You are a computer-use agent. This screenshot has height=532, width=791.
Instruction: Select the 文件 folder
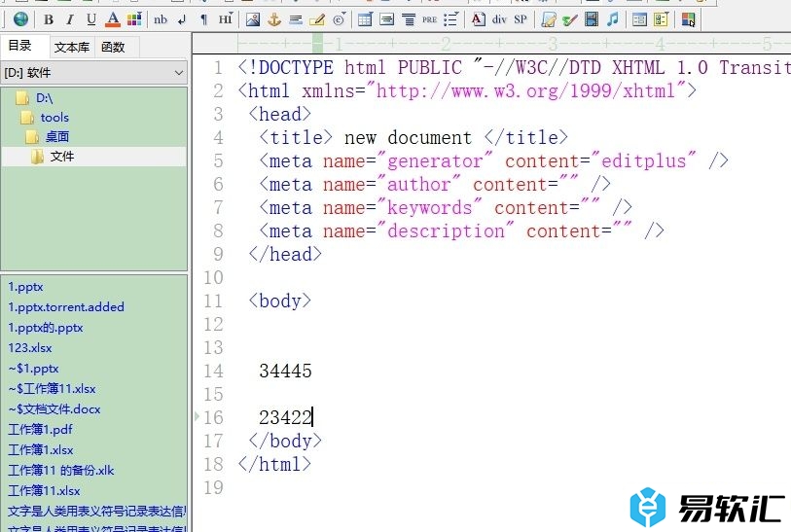pos(62,157)
